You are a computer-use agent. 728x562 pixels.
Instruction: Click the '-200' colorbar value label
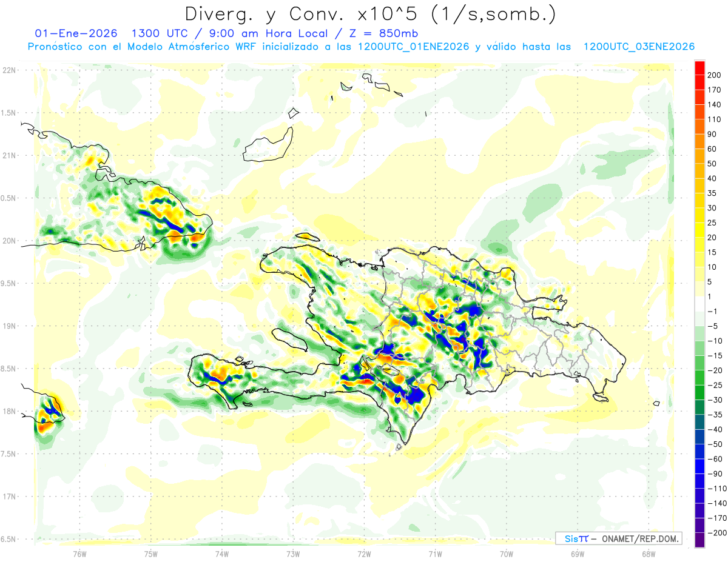(717, 532)
